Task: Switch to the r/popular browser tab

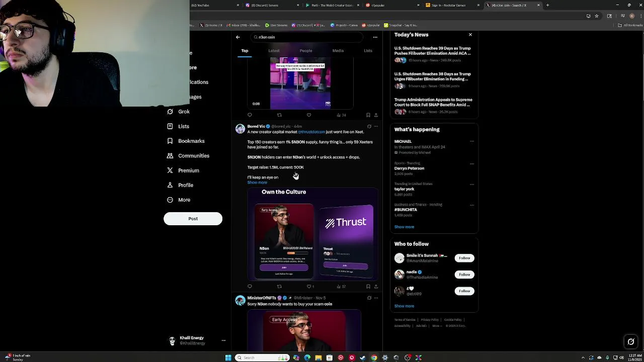Action: 392,5
